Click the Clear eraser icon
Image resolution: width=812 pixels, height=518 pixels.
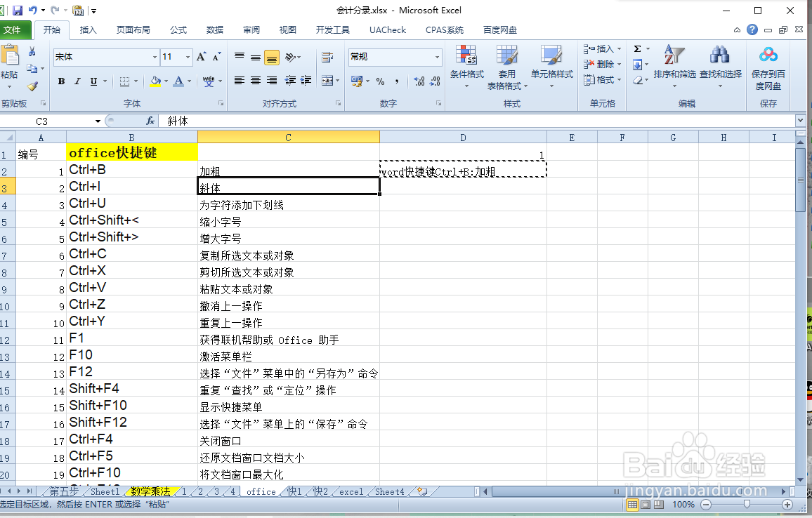click(x=638, y=80)
